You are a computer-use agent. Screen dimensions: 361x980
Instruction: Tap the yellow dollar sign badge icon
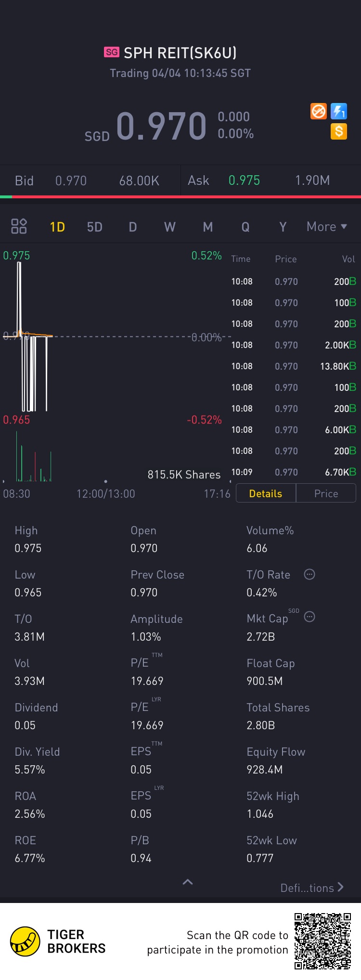[x=339, y=131]
